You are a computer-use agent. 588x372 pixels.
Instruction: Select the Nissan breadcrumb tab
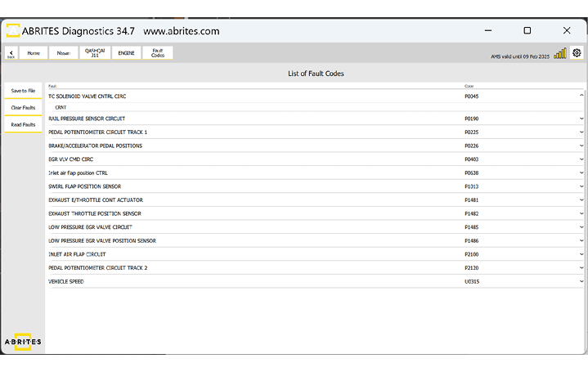click(x=64, y=53)
